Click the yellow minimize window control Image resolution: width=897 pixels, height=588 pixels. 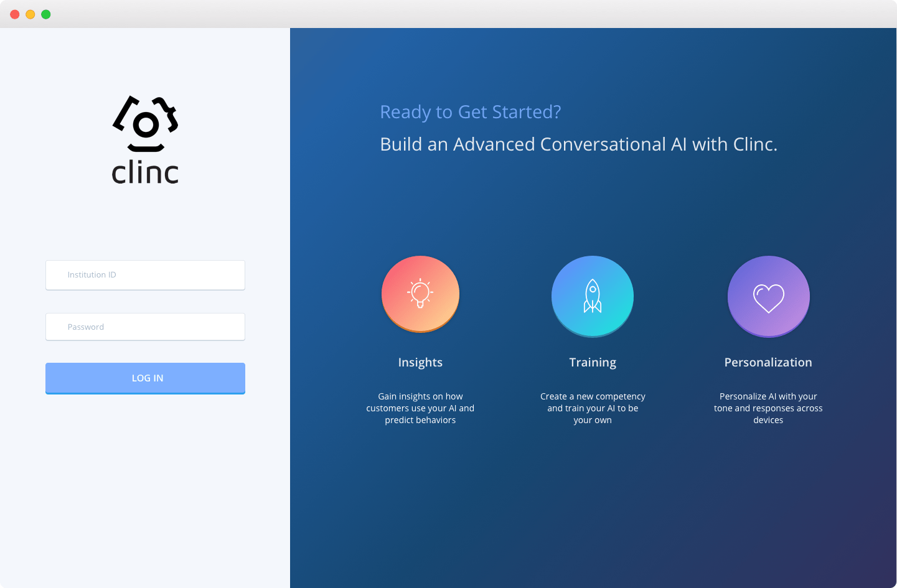30,14
